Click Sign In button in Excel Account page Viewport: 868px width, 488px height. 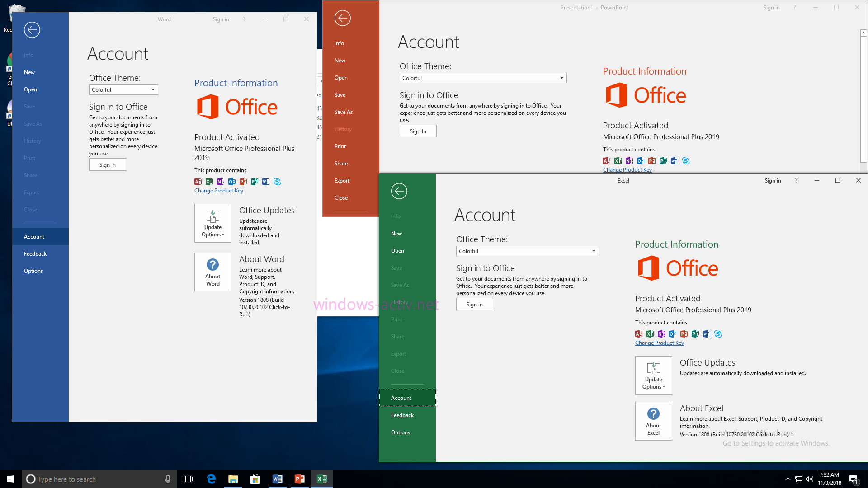pos(475,304)
